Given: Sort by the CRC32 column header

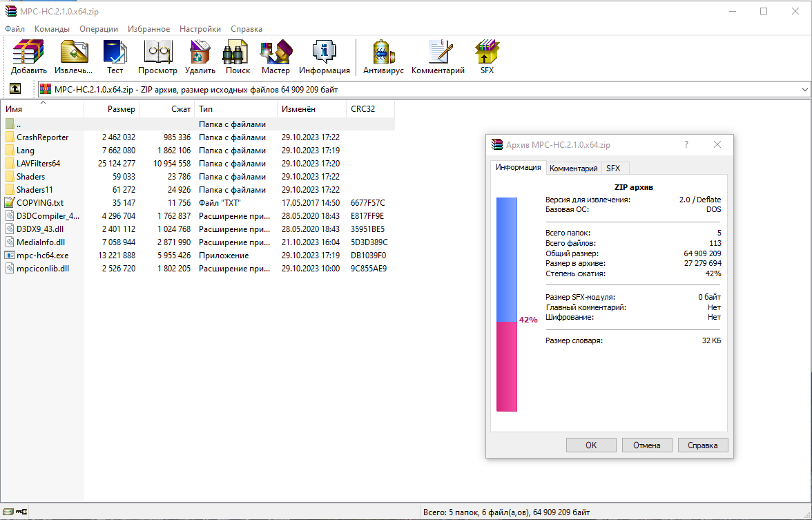Looking at the screenshot, I should tap(370, 109).
